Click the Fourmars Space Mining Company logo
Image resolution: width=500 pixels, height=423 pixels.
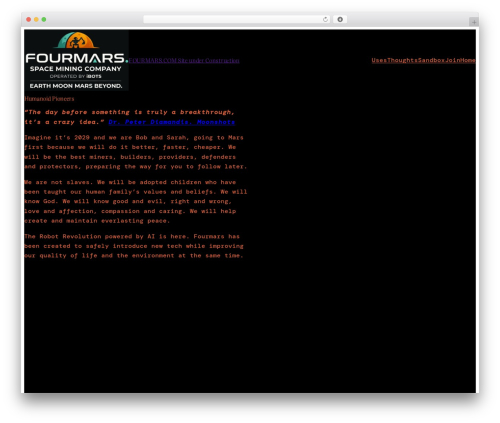[x=76, y=60]
